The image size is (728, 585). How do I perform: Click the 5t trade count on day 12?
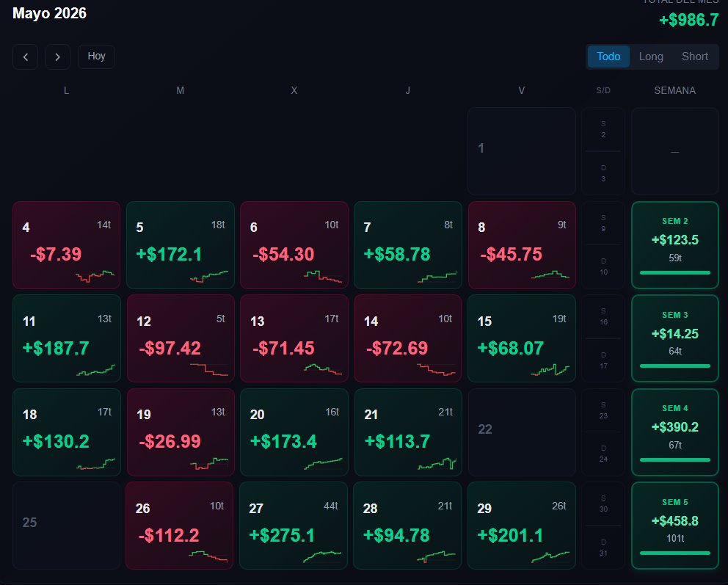click(x=221, y=319)
